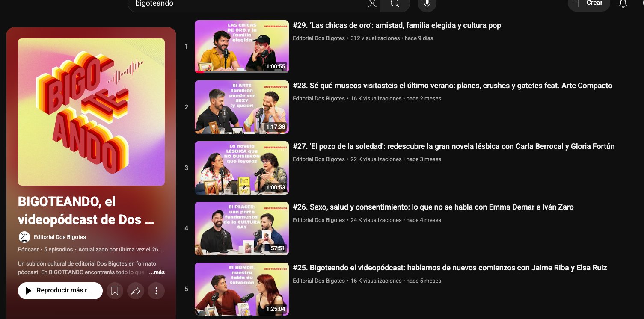Click the 1:17:38 duration badge
This screenshot has height=319, width=644.
click(276, 127)
